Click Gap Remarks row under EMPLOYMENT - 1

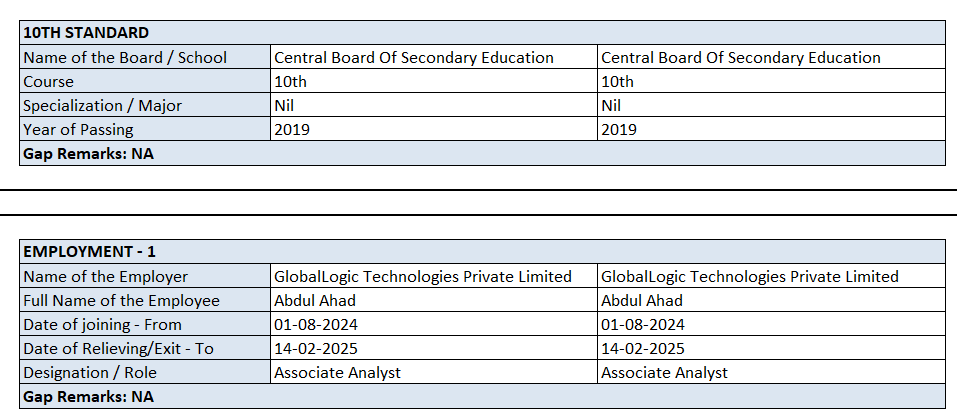tap(88, 396)
